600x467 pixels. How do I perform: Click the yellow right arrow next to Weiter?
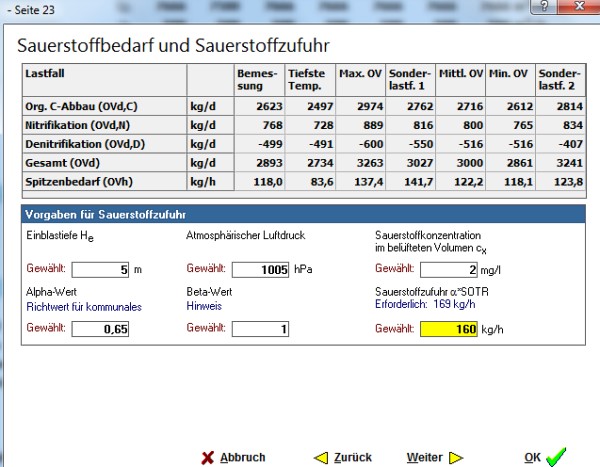tap(456, 457)
